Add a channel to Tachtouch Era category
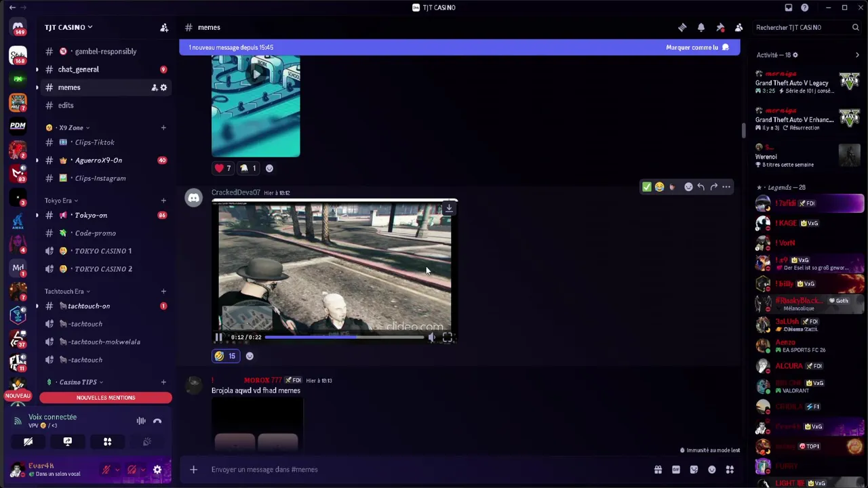Image resolution: width=868 pixels, height=488 pixels. 163,291
